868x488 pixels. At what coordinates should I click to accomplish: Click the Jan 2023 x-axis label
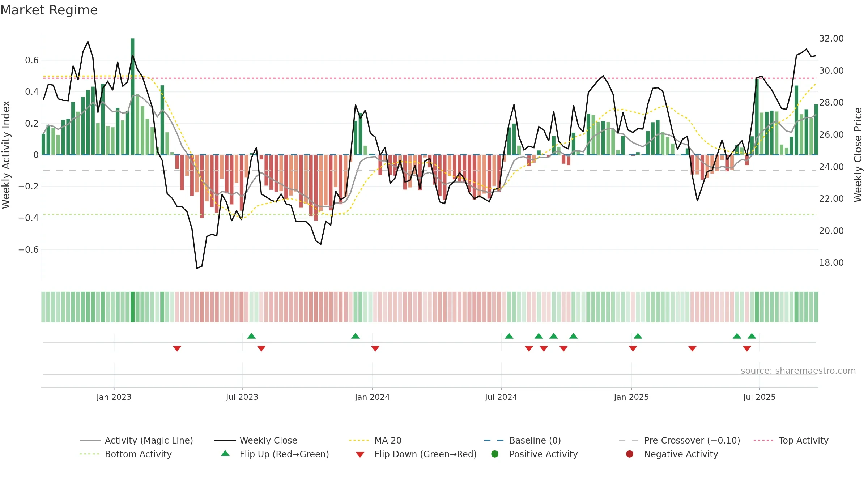click(114, 397)
